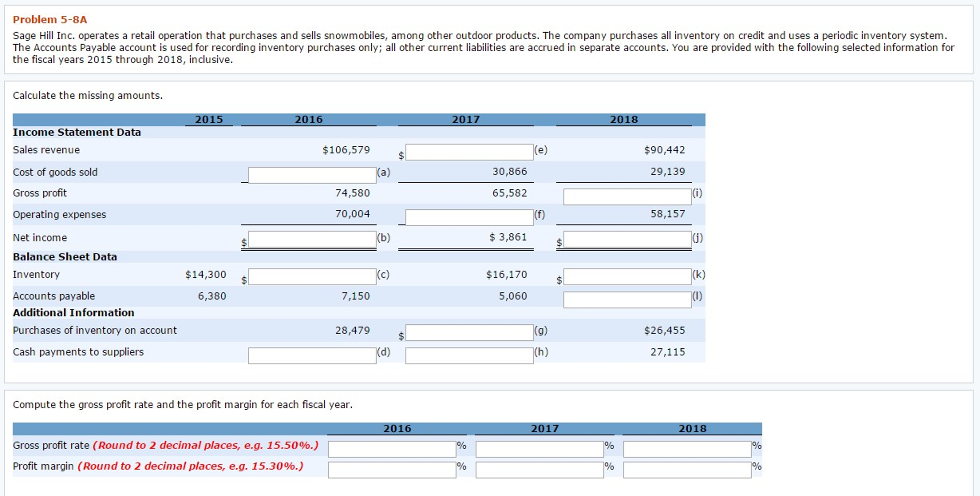980x496 pixels.
Task: Click the 2018 operating expenses value 58,157
Action: click(668, 214)
